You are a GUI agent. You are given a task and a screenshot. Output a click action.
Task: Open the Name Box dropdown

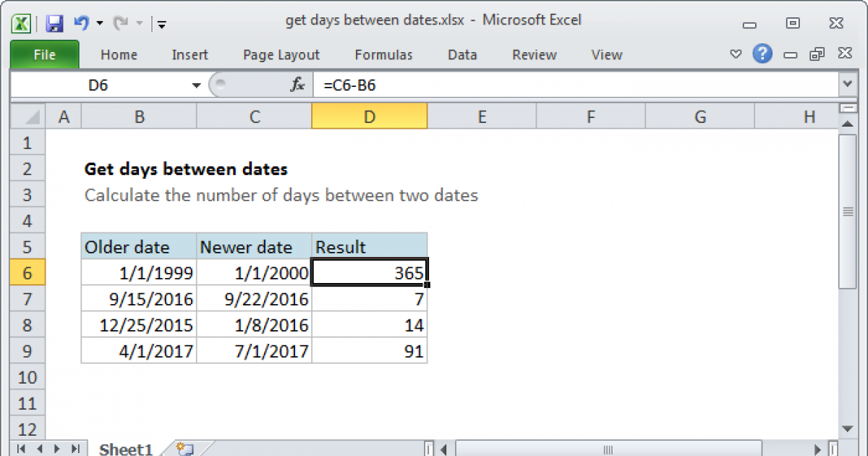tap(196, 85)
